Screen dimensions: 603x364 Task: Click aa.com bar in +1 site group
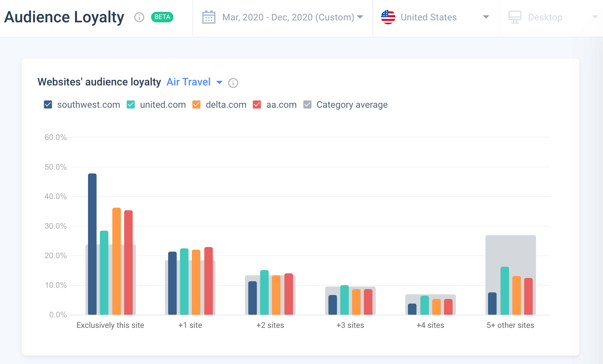click(209, 281)
